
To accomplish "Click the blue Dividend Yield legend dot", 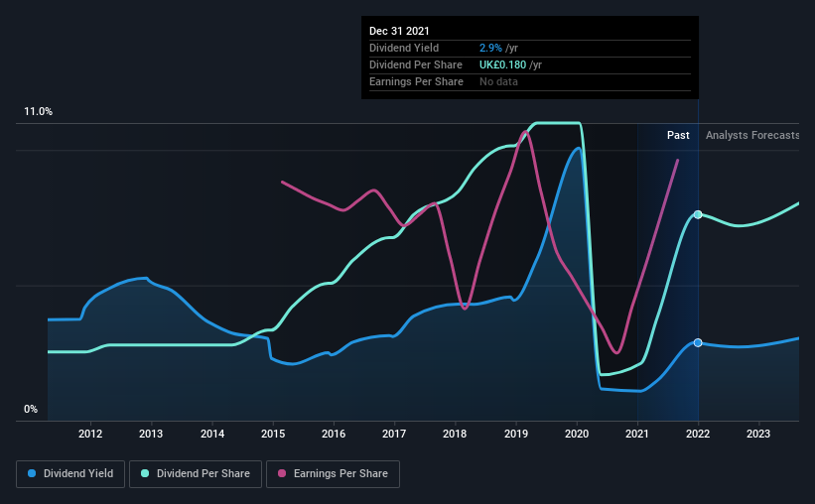I will click(32, 473).
